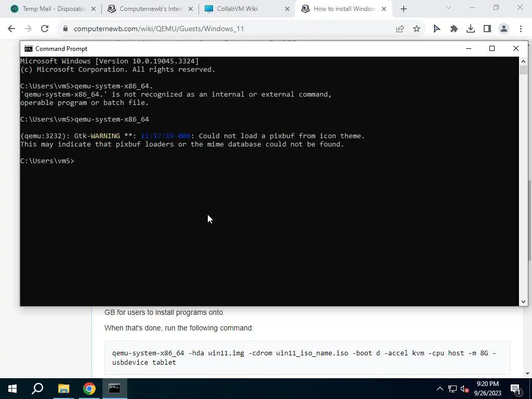This screenshot has height=399, width=532.
Task: Show hidden system tray icons
Action: pos(440,389)
